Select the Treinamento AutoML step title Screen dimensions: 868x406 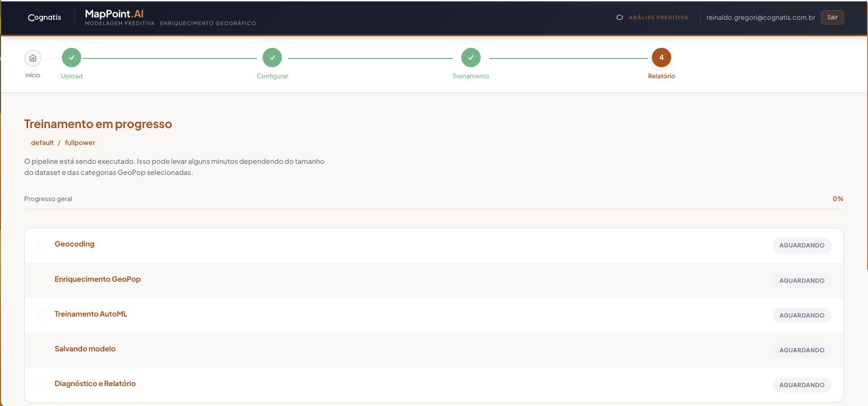pyautogui.click(x=91, y=314)
